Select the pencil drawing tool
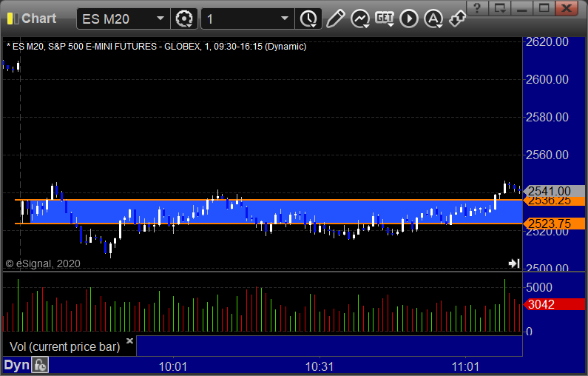This screenshot has width=588, height=376. coord(335,19)
